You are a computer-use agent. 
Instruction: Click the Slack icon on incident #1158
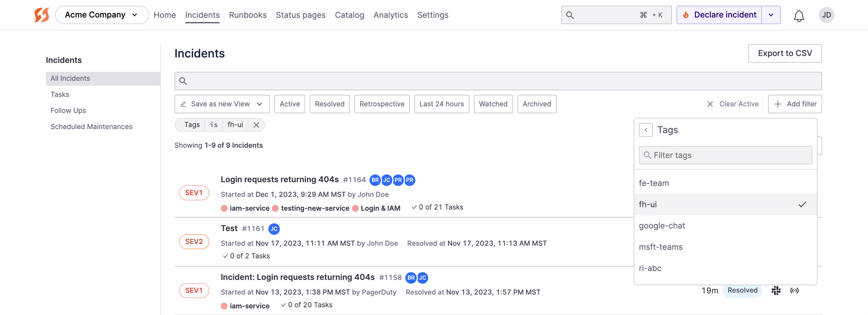[776, 290]
